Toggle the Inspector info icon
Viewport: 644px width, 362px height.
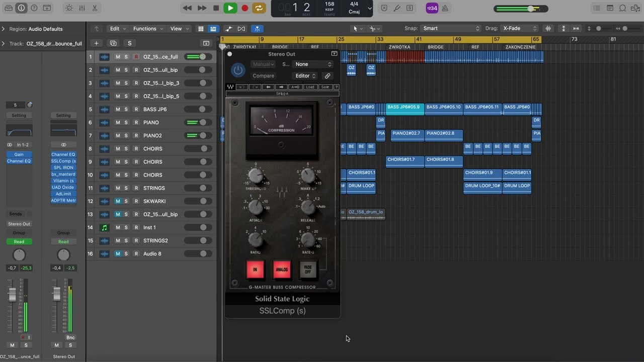pyautogui.click(x=21, y=8)
